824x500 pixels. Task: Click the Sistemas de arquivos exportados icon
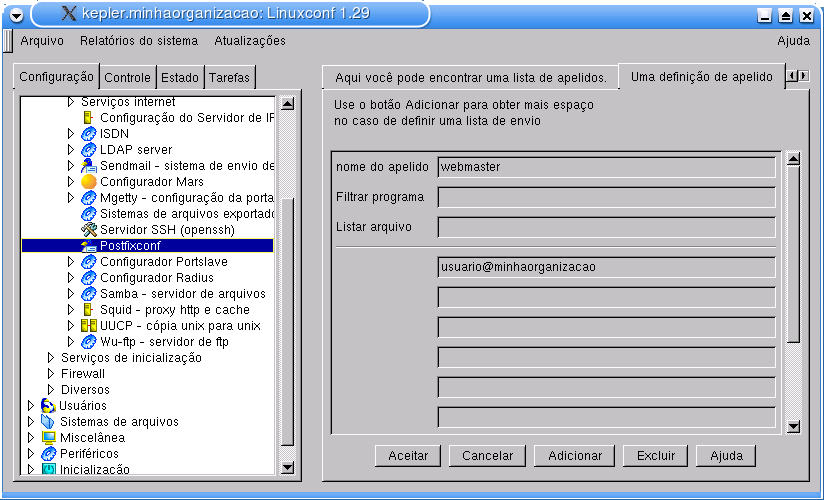[89, 214]
